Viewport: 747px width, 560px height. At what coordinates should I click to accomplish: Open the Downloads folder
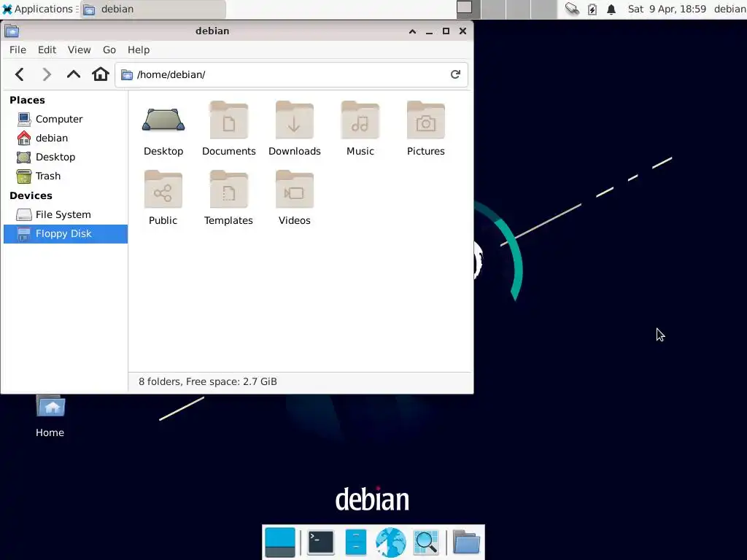pyautogui.click(x=295, y=128)
